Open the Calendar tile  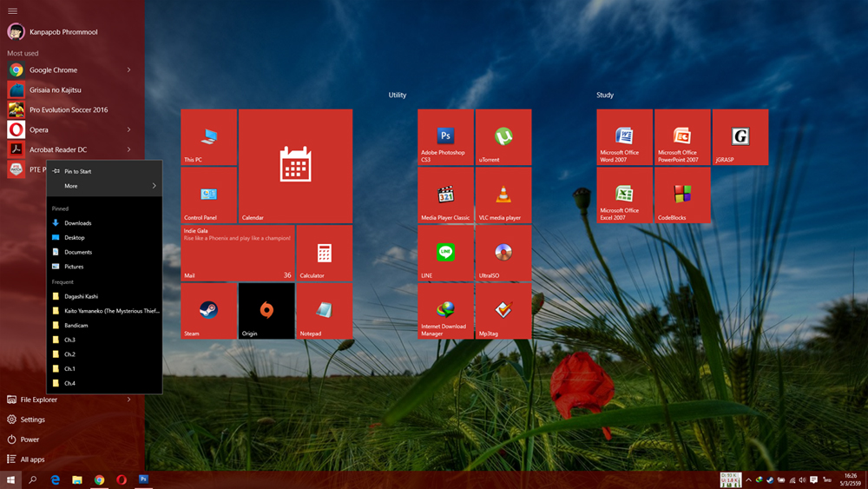[x=296, y=166]
